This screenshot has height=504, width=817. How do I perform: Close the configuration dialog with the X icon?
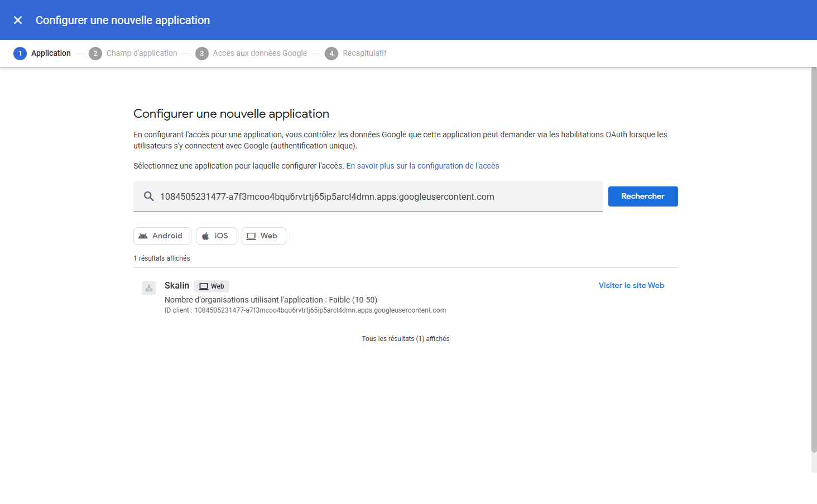[18, 20]
